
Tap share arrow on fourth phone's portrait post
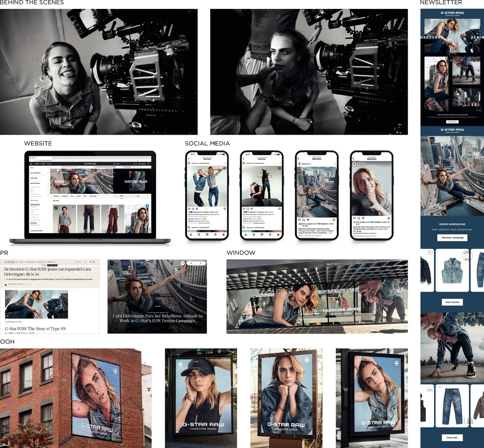click(x=363, y=218)
